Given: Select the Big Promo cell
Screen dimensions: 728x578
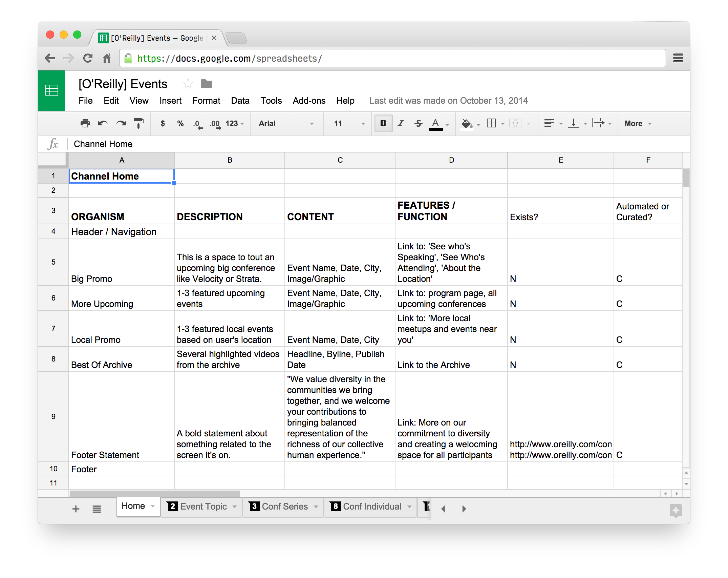Looking at the screenshot, I should click(x=122, y=263).
